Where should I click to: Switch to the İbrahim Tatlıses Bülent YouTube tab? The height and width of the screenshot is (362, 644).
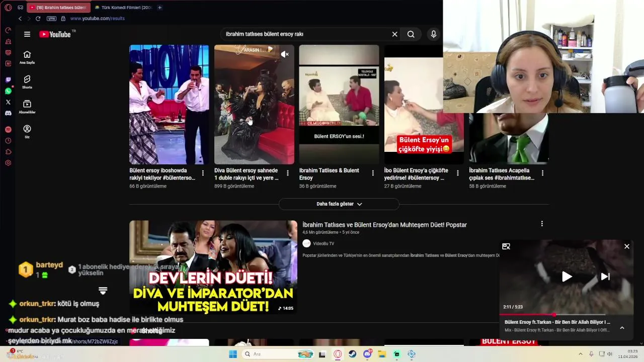pyautogui.click(x=57, y=8)
